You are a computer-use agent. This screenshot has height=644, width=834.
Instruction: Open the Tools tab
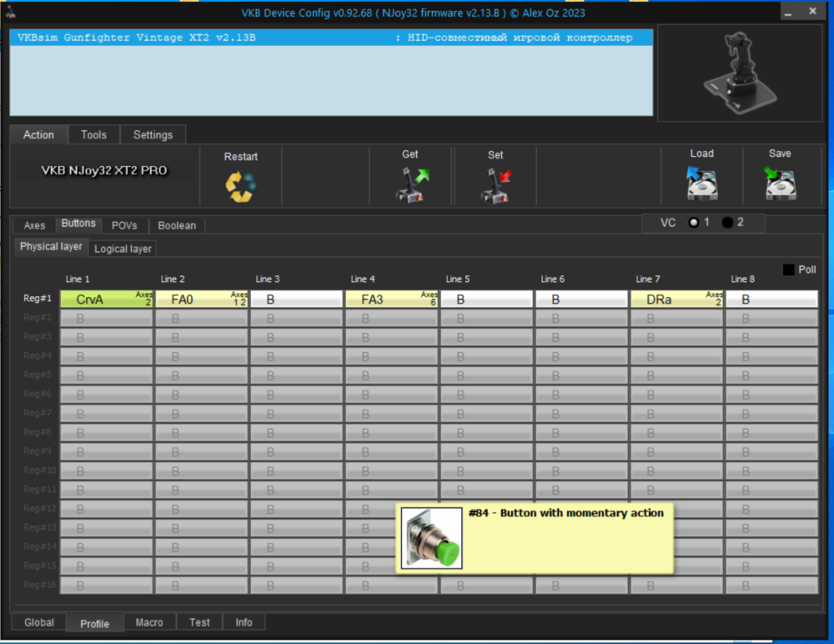[x=93, y=134]
